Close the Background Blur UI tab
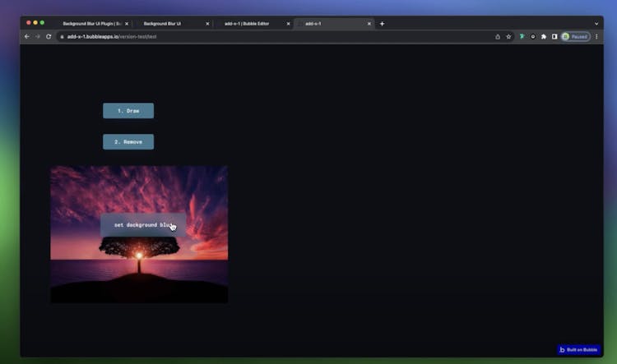Viewport: 617px width, 364px height. 207,24
